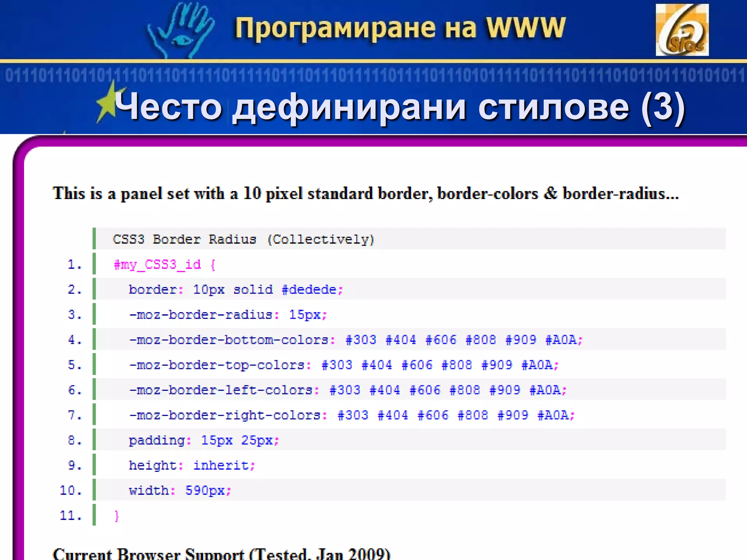
Task: Click line number '8.'
Action: 75,440
